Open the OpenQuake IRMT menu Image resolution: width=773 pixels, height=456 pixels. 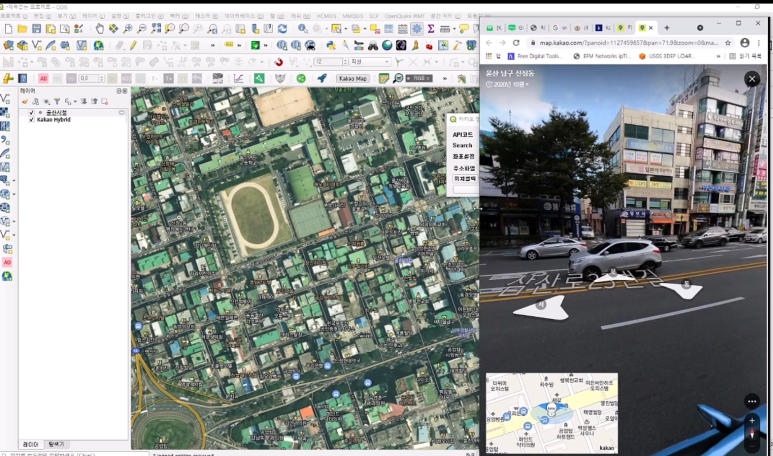coord(404,16)
